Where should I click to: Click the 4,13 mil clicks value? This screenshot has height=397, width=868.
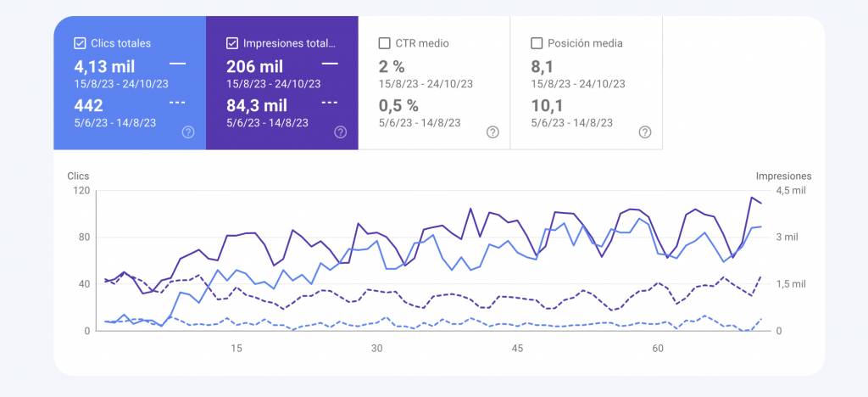[104, 67]
